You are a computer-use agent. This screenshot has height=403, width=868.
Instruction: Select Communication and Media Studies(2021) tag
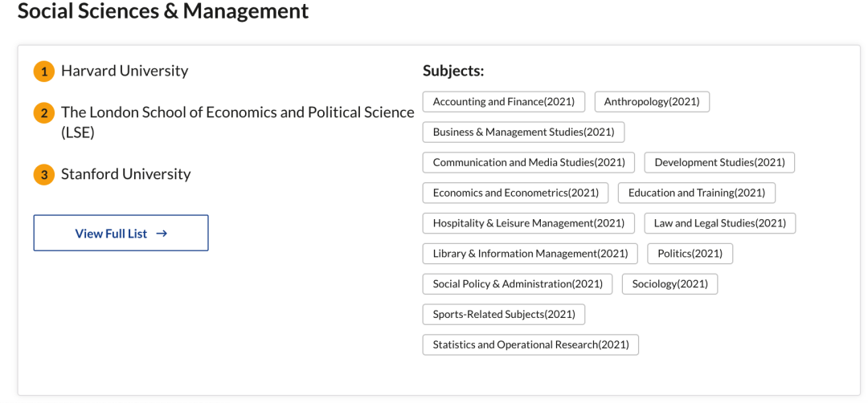click(529, 162)
